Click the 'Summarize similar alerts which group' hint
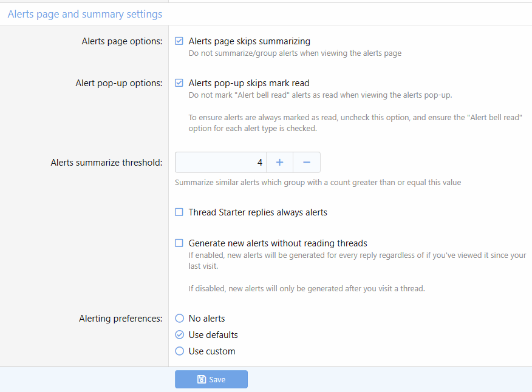The width and height of the screenshot is (532, 392). pos(318,182)
